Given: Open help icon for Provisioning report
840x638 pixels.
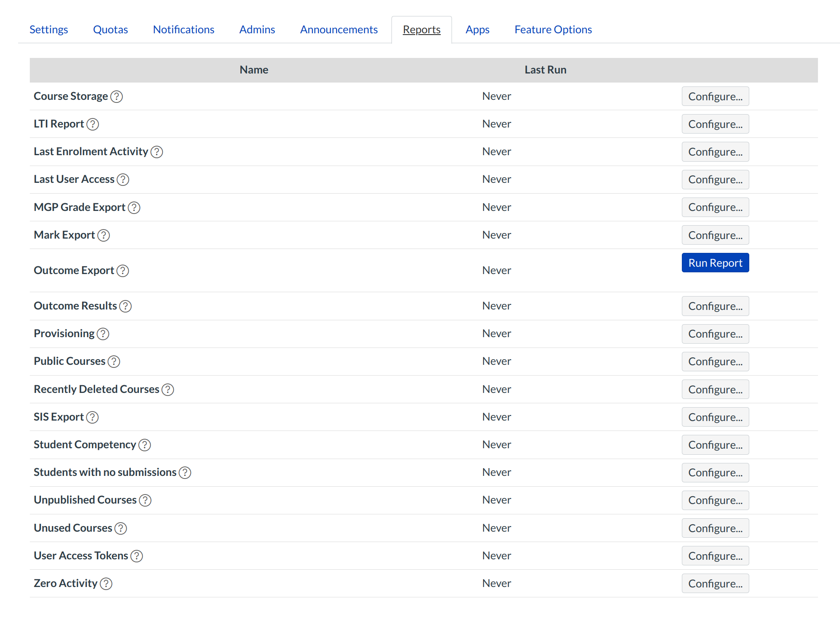Looking at the screenshot, I should pyautogui.click(x=103, y=334).
